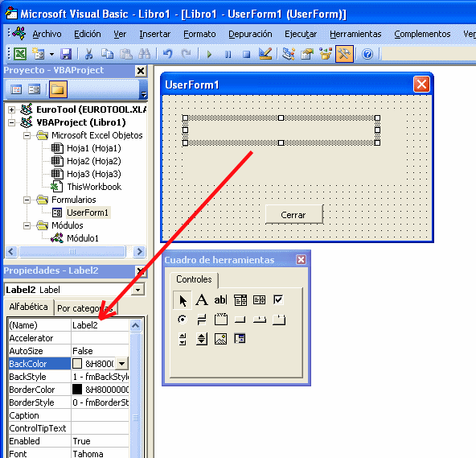The width and height of the screenshot is (476, 458).
Task: Toggle Folders view in Project panel
Action: pyautogui.click(x=58, y=89)
